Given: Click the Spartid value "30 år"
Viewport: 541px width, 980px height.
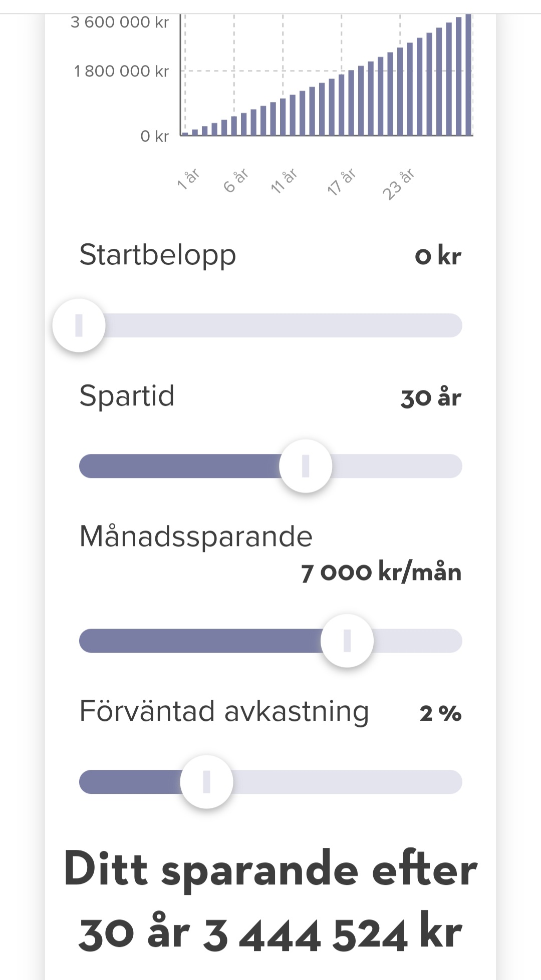Looking at the screenshot, I should click(431, 397).
